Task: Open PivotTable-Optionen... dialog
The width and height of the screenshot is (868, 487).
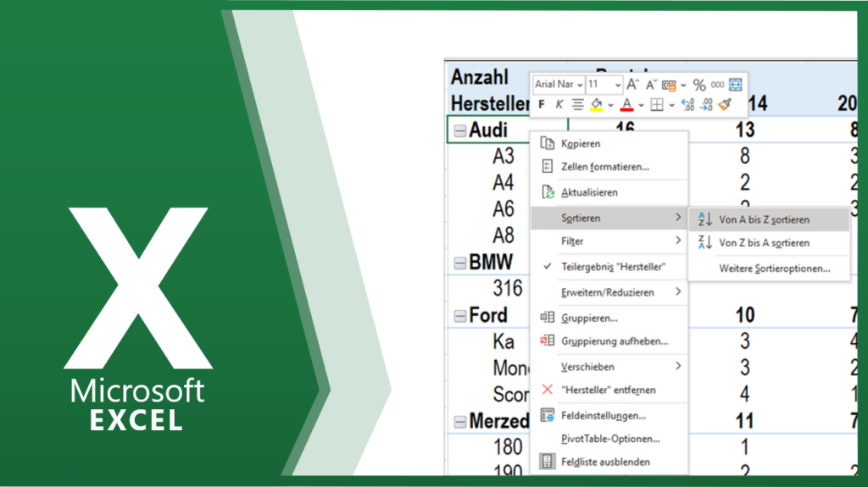Action: pyautogui.click(x=609, y=439)
